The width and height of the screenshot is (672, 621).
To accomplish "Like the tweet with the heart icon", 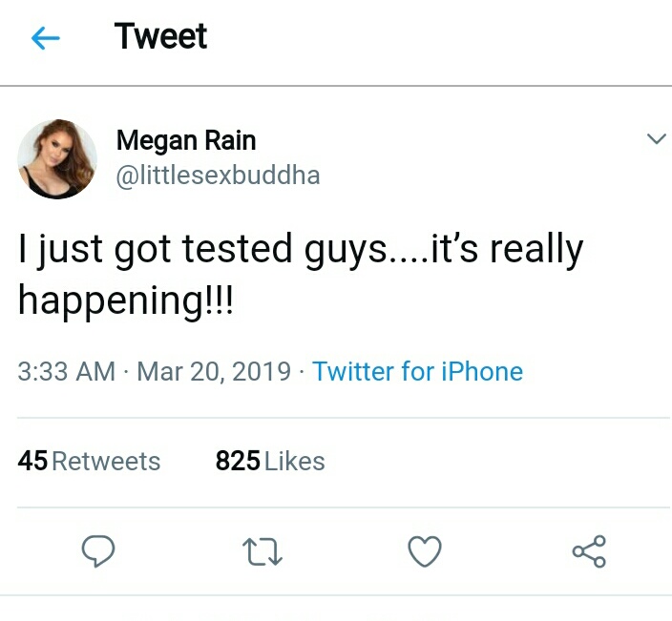I will (425, 550).
